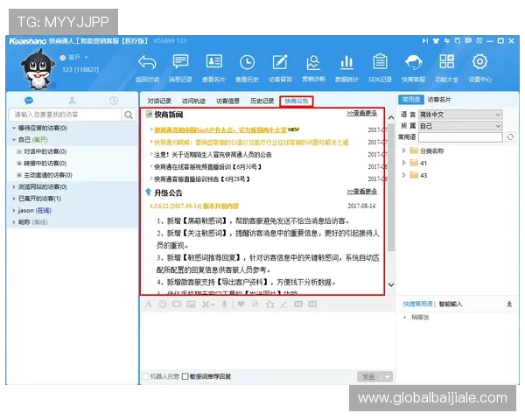Switch to 访客信息 tab
The image size is (525, 420).
click(227, 101)
